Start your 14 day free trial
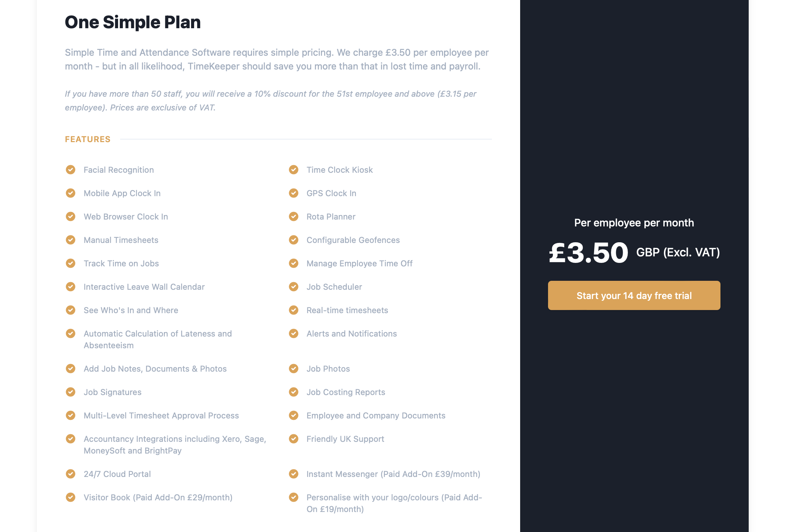The height and width of the screenshot is (532, 800). click(x=634, y=296)
